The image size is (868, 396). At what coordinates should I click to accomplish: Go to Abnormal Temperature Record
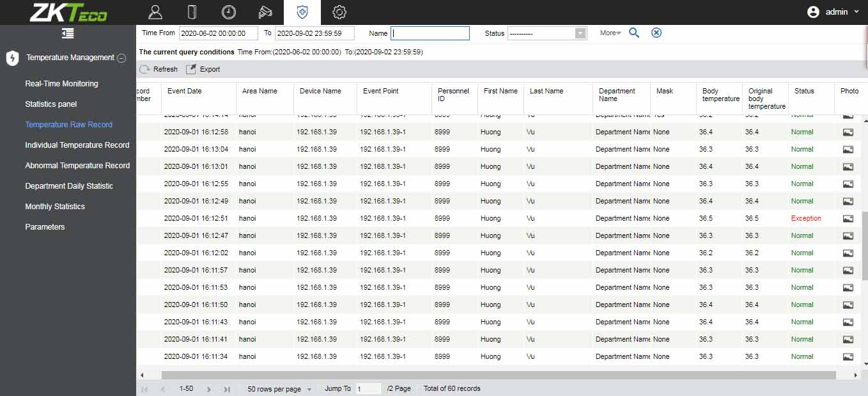click(x=77, y=166)
